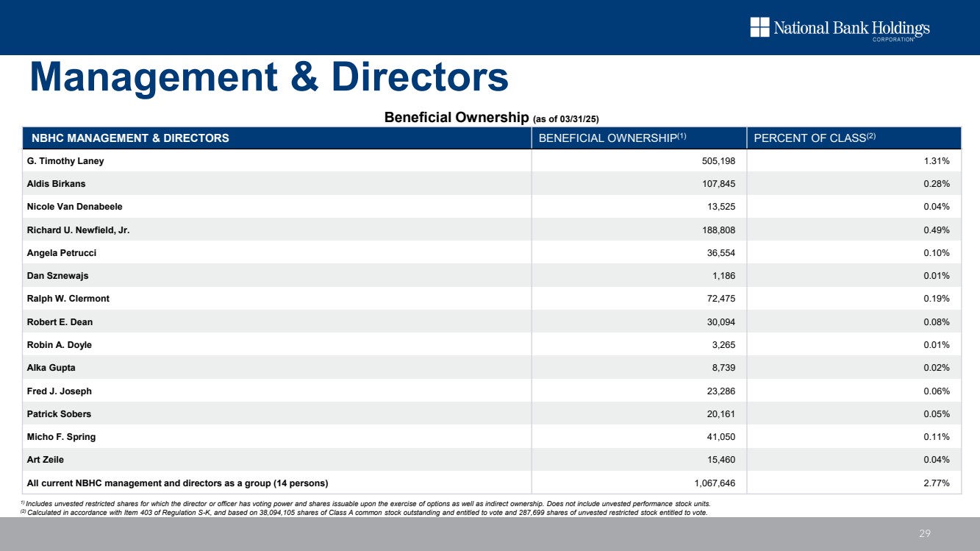Viewport: 980px width, 551px height.
Task: Select the 2.77% group percent cell
Action: click(x=936, y=483)
